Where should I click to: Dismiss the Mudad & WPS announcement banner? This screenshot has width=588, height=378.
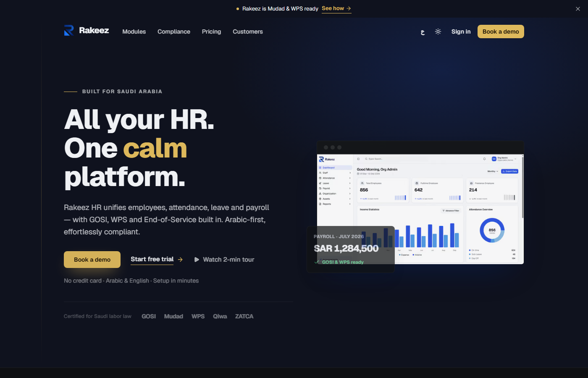coord(578,9)
